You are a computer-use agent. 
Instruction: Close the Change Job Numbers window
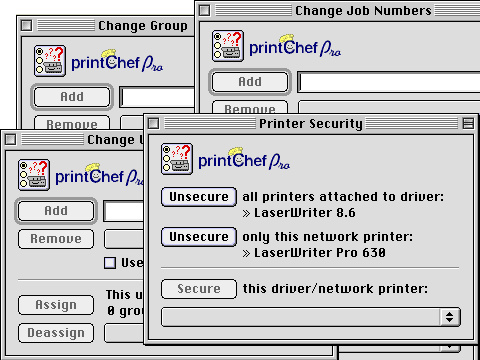[205, 11]
